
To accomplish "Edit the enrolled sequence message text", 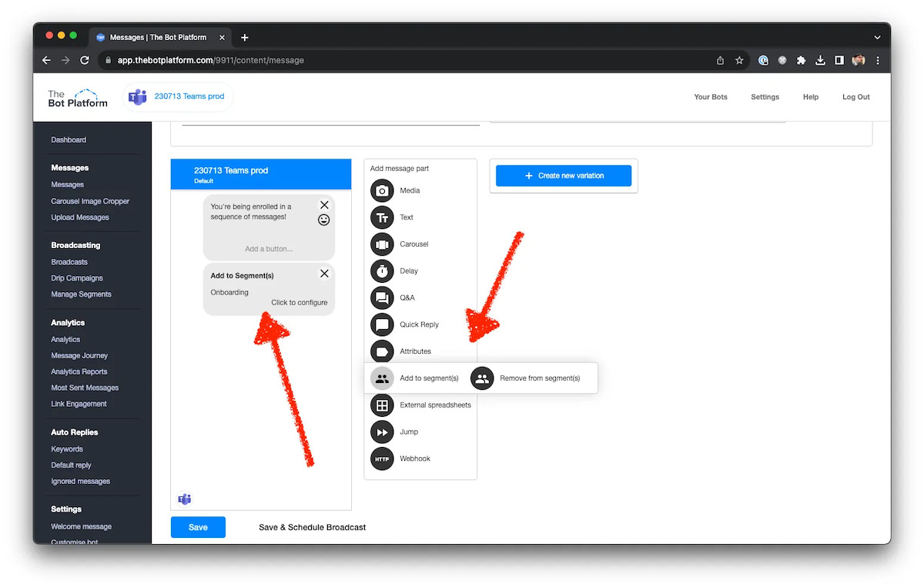I will [x=251, y=212].
